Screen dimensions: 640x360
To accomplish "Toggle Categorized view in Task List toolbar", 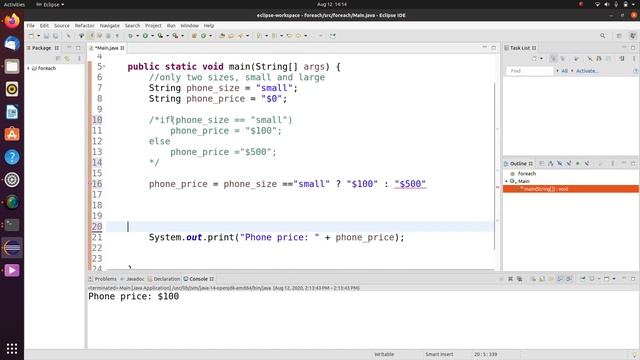I will (553, 59).
